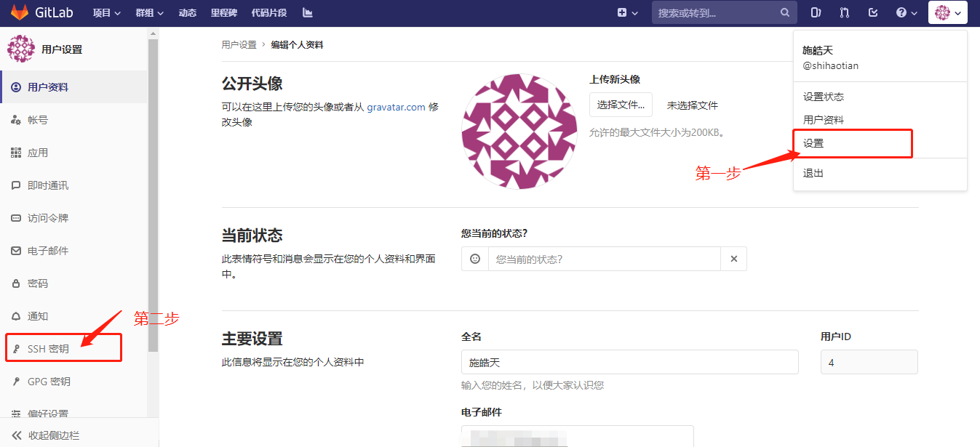Open the issues icon in top navigation
Image resolution: width=980 pixels, height=447 pixels.
click(815, 12)
